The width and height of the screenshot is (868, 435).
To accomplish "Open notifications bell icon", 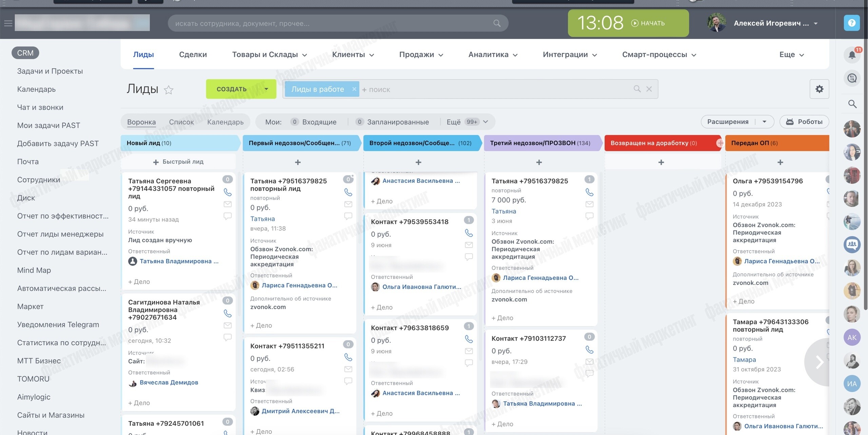I will pos(852,55).
